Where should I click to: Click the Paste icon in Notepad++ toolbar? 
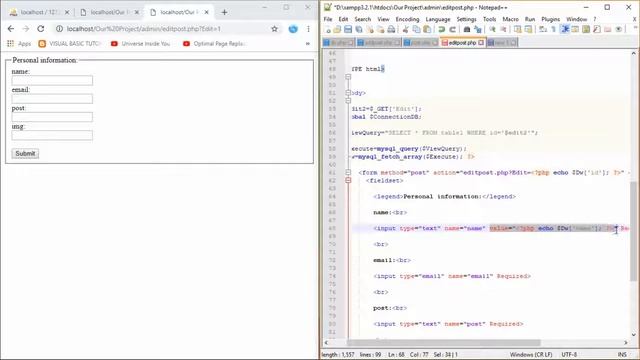[427, 29]
